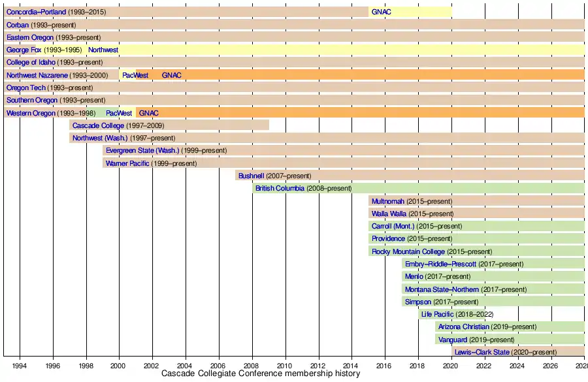The width and height of the screenshot is (588, 382).
Task: Click GNAC link in Concordia–Portland row
Action: point(382,12)
